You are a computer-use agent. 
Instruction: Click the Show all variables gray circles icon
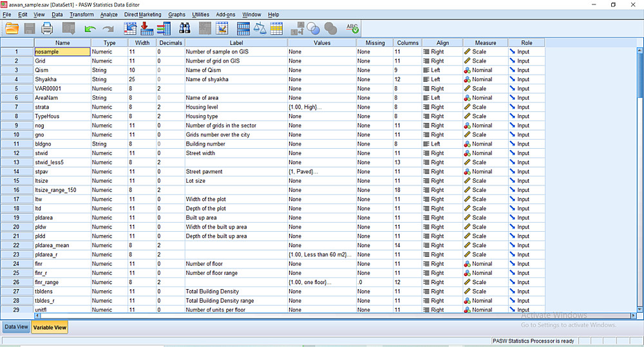(x=330, y=28)
